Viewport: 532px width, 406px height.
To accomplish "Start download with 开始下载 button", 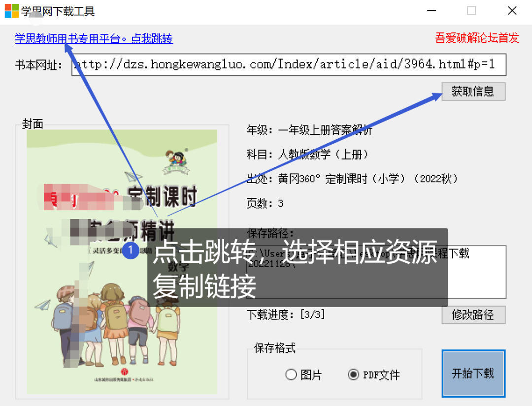I will 473,374.
